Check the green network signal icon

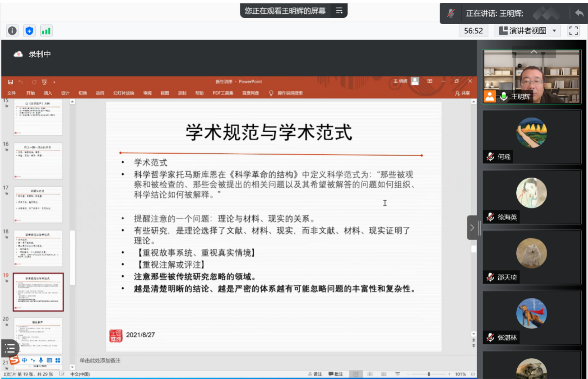click(x=46, y=31)
